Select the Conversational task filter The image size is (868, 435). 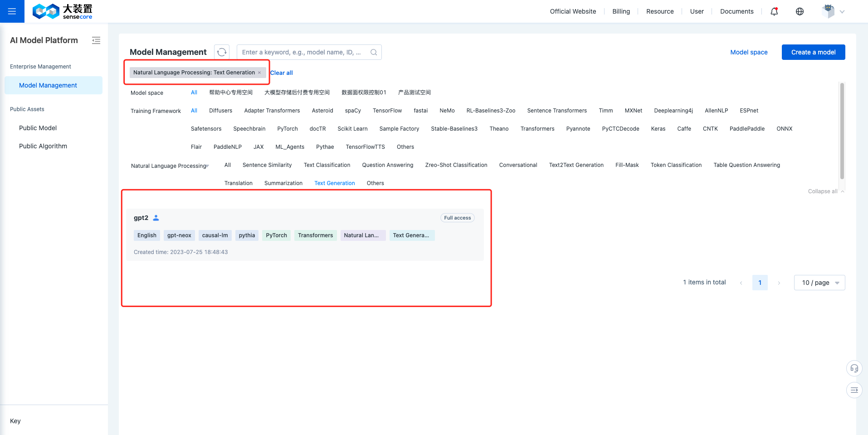[518, 165]
